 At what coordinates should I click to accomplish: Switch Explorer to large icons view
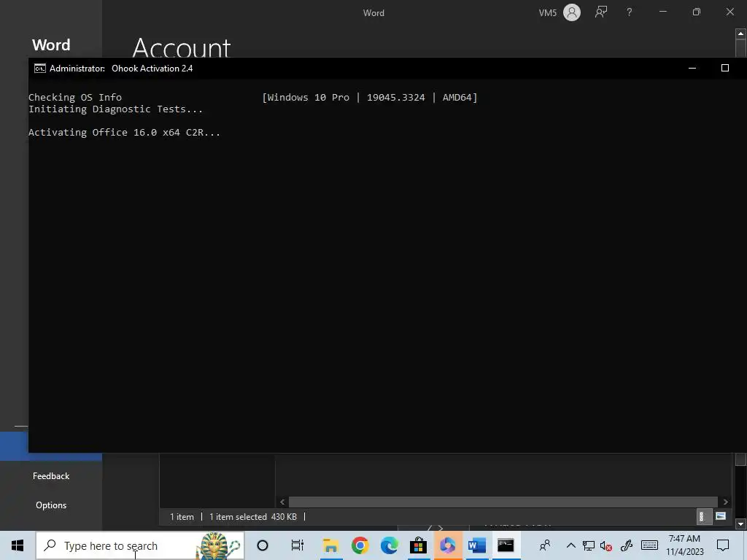point(721,517)
